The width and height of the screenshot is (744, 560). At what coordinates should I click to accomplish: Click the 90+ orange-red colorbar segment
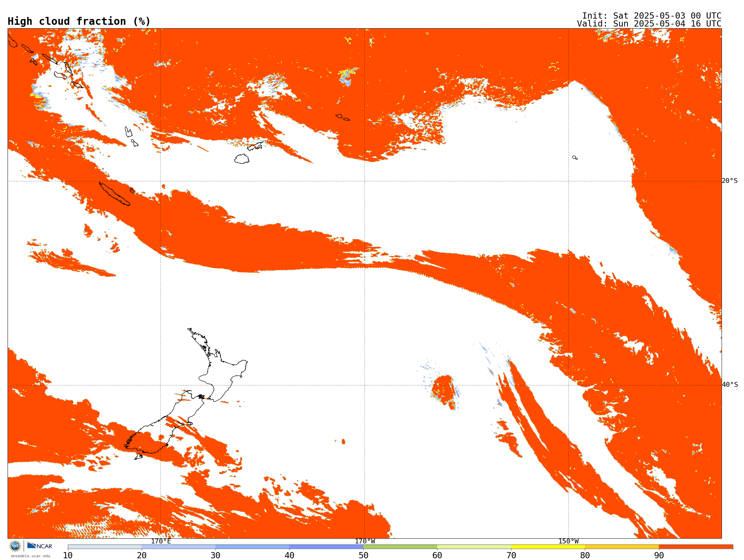696,547
